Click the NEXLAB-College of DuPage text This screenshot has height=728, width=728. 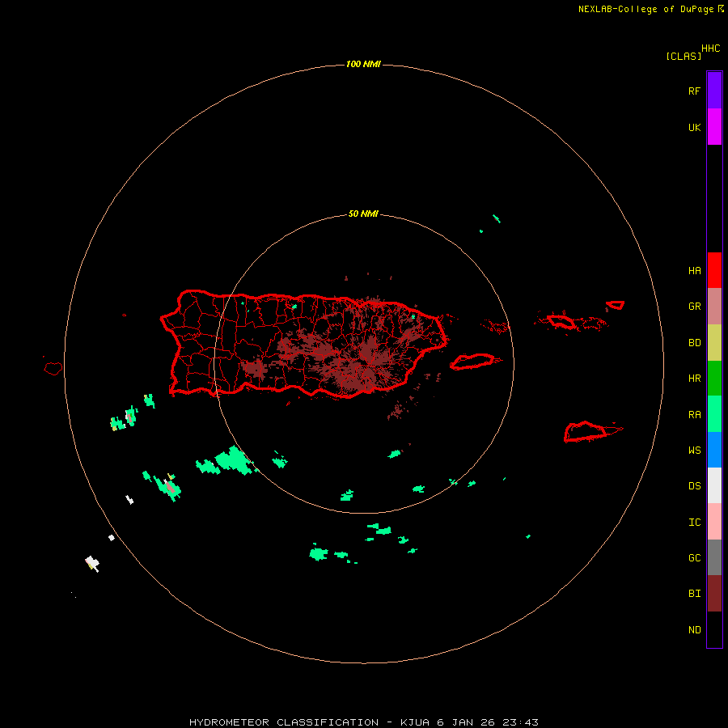[645, 9]
